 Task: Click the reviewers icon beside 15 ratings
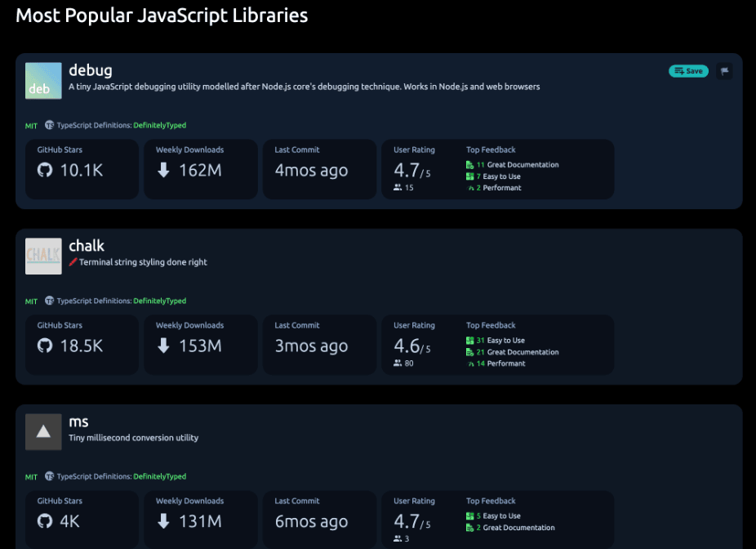point(398,187)
